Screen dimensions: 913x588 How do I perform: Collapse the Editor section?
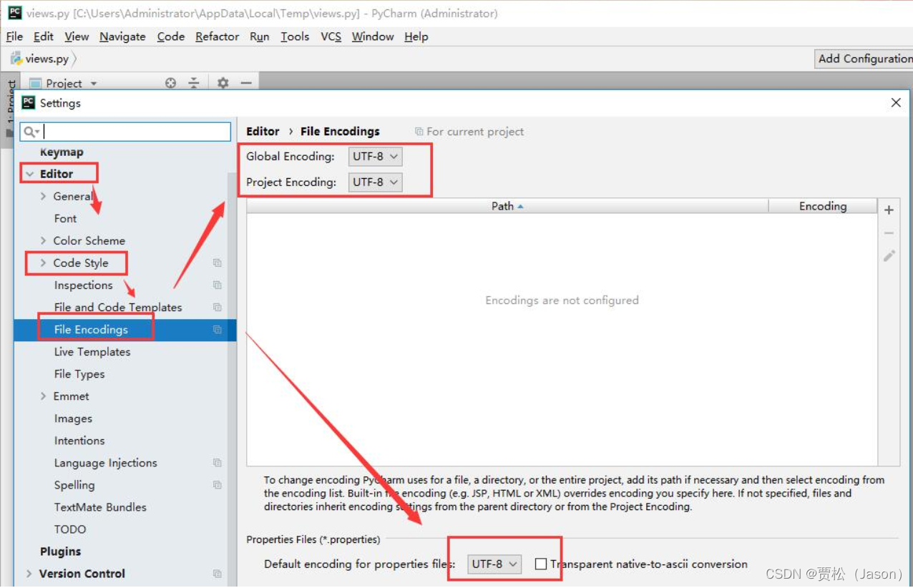click(30, 174)
